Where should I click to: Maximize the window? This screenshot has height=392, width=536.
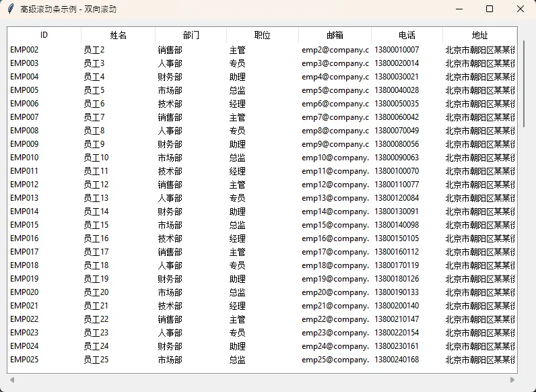pyautogui.click(x=490, y=9)
